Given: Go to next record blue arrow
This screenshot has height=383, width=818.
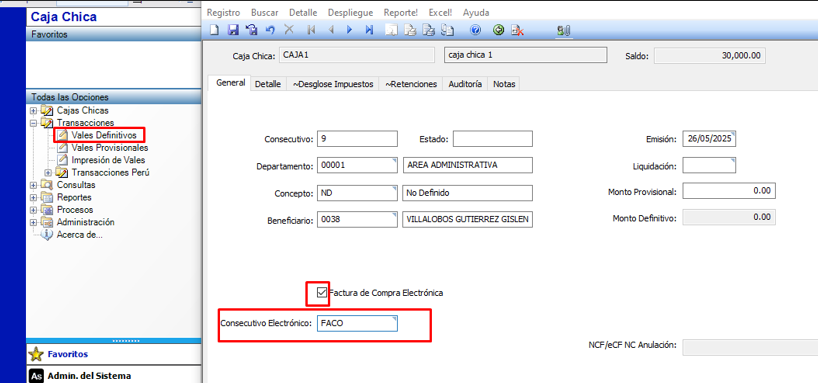Looking at the screenshot, I should tap(350, 30).
